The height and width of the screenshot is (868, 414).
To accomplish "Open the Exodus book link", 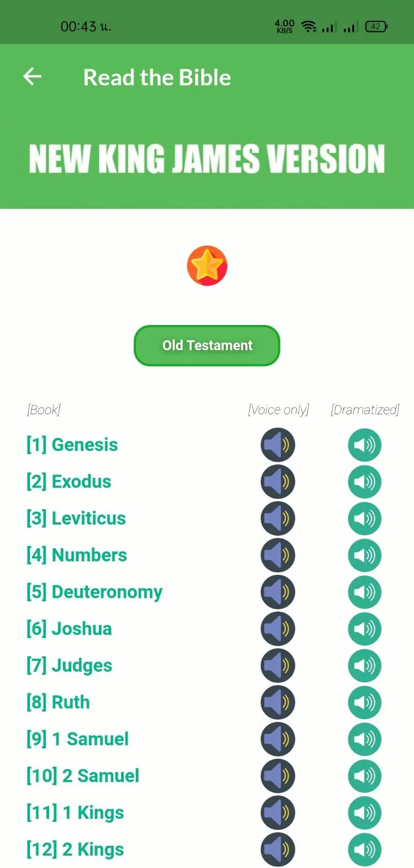I will pyautogui.click(x=69, y=482).
